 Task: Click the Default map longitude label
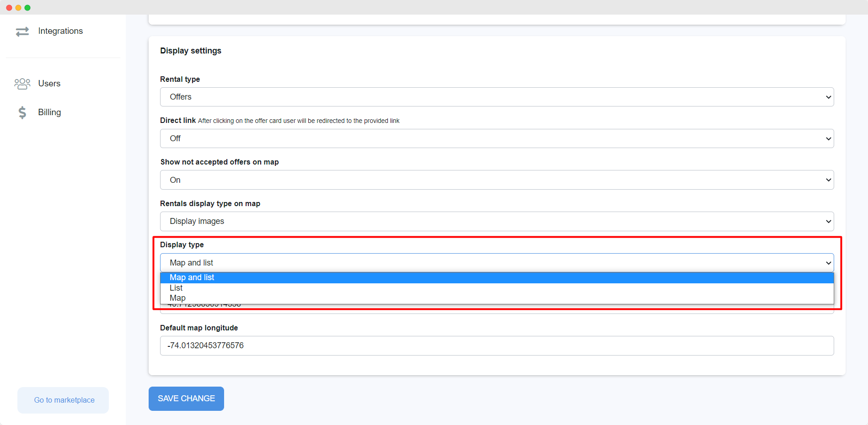(x=199, y=328)
